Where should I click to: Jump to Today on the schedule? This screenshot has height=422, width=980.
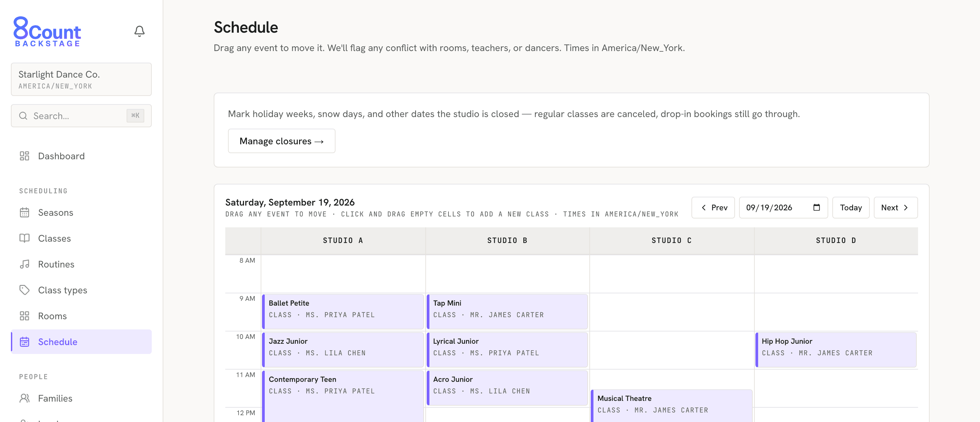point(851,207)
